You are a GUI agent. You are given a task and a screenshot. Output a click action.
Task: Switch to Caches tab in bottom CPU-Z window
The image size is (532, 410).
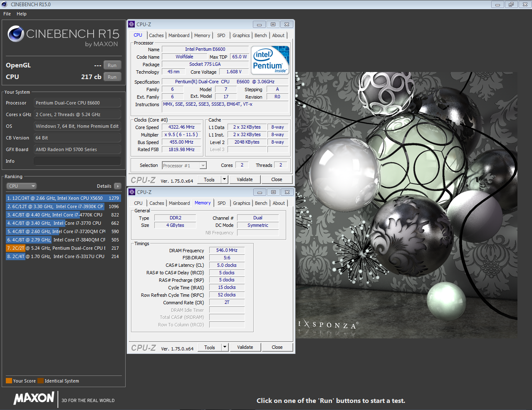157,203
